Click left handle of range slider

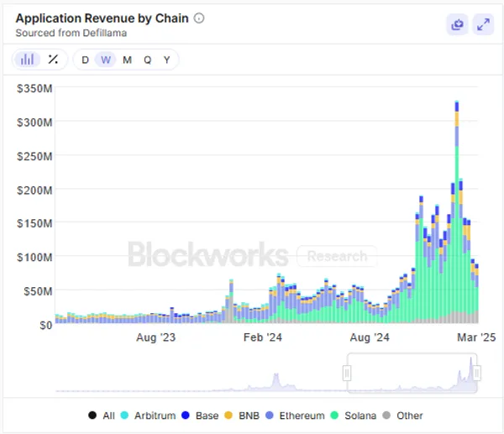[x=347, y=373]
